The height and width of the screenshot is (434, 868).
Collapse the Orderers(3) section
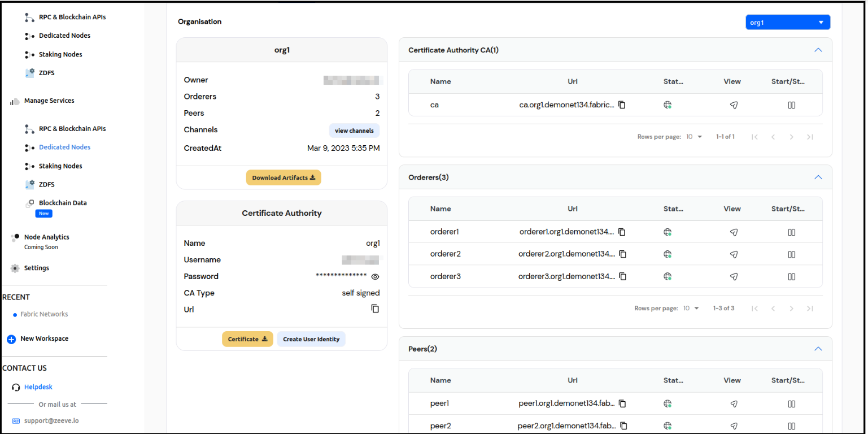pos(818,177)
